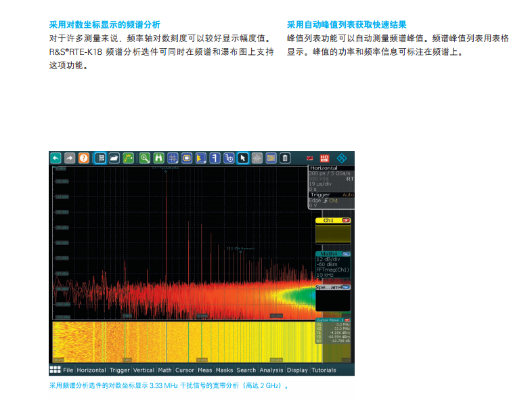Close the Cursor Results box
The image size is (532, 409).
pyautogui.click(x=347, y=320)
